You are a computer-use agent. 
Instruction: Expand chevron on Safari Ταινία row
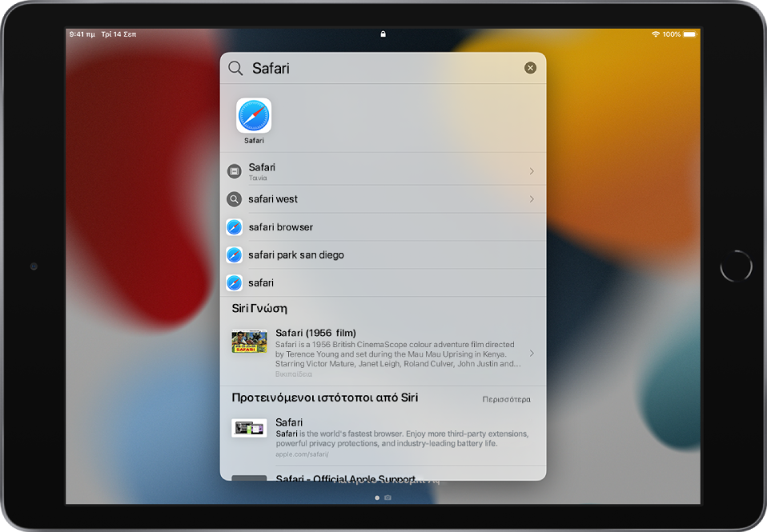(532, 171)
